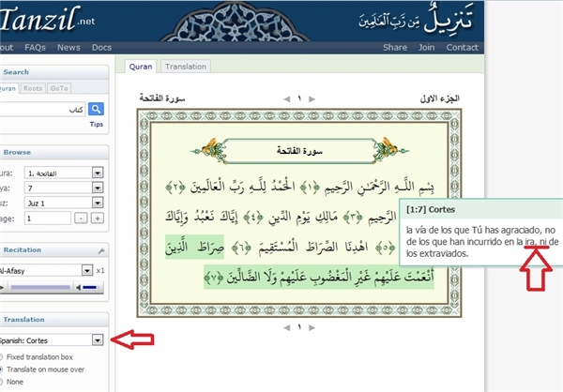This screenshot has width=563, height=392.
Task: Click the Recitation panel header
Action: coord(53,249)
